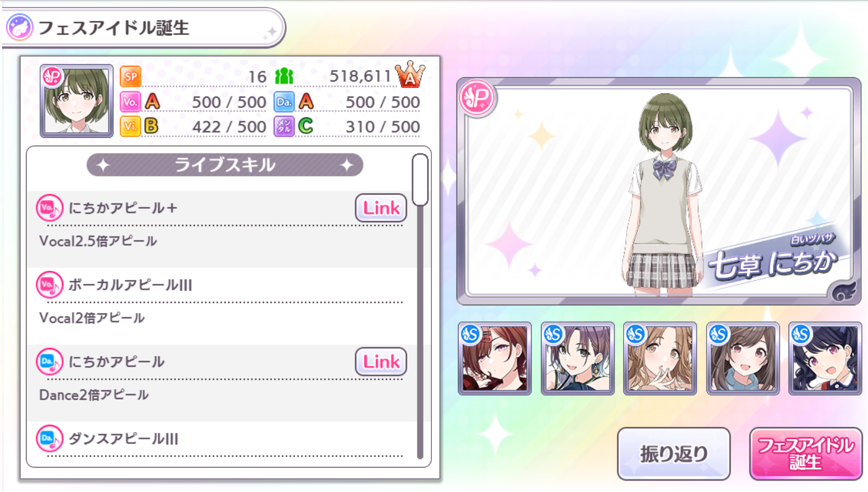Select the dark-haired support idol thumbnail
868x492 pixels.
825,358
